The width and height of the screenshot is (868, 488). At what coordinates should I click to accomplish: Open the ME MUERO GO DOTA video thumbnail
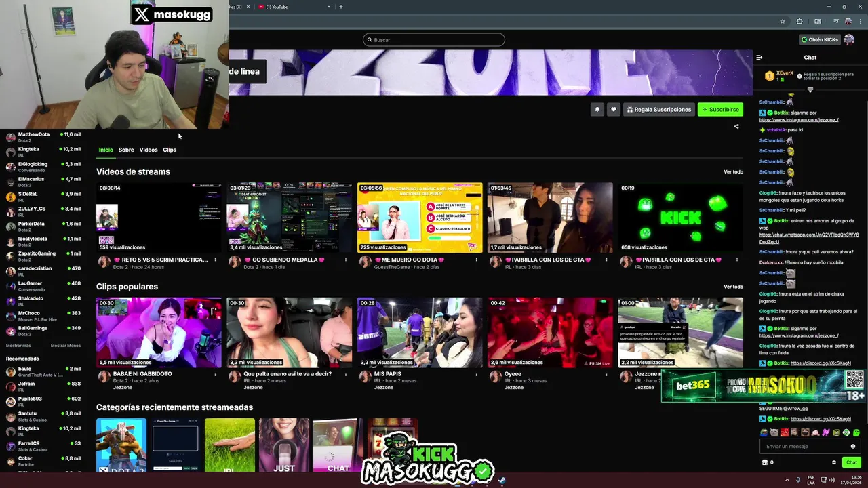420,218
